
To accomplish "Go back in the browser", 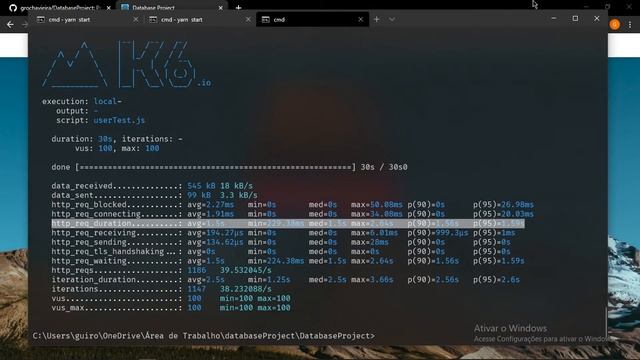I will 10,24.
